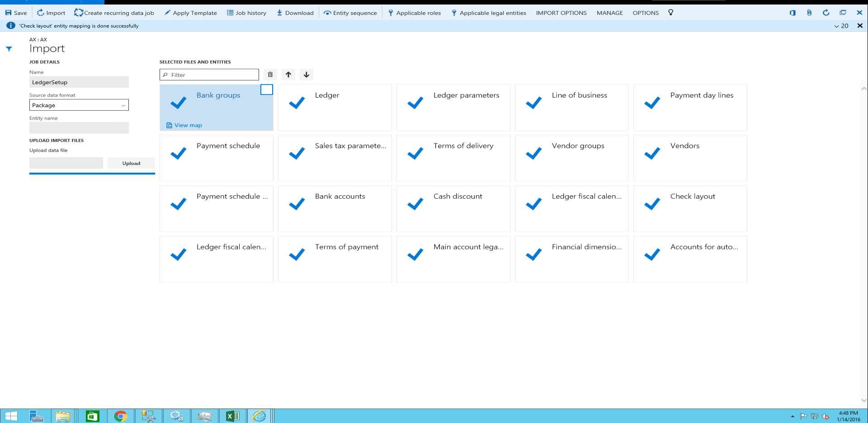Select the Terms of delivery tile
The image size is (868, 423).
pos(453,158)
